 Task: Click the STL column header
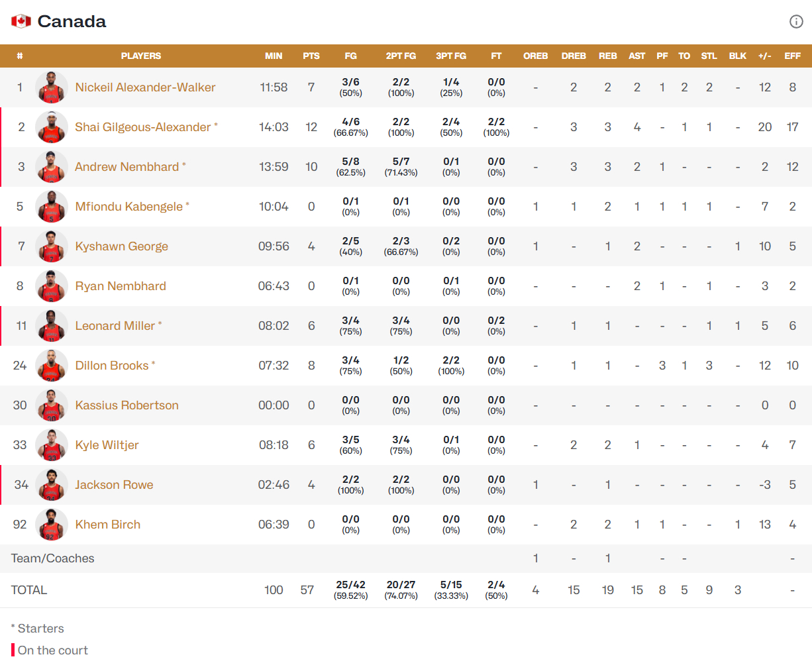click(x=709, y=56)
